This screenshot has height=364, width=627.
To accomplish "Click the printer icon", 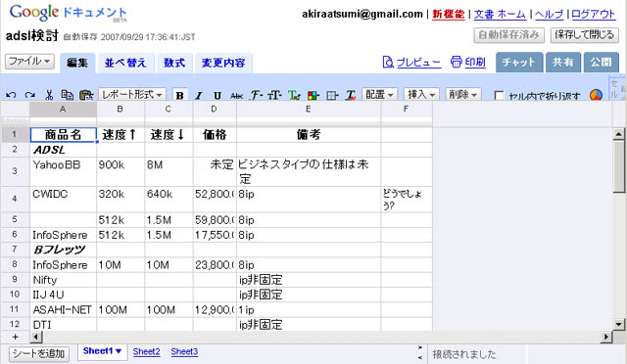I will pos(456,62).
